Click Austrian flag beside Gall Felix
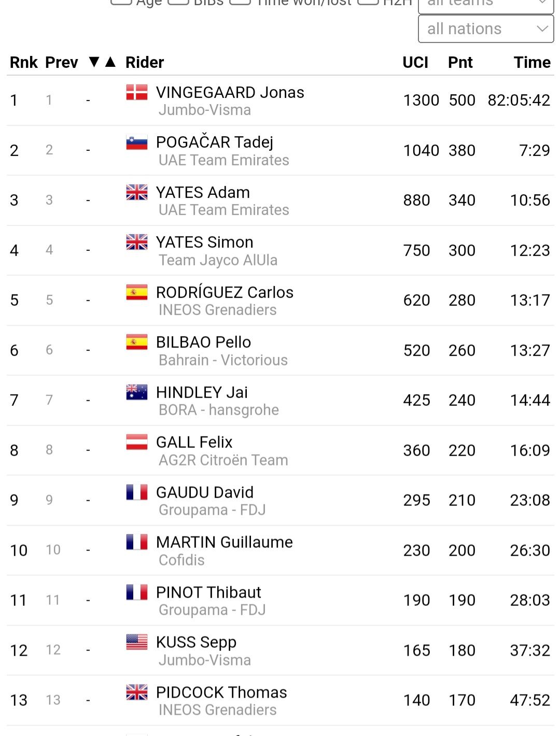Screen dimensions: 560x736 pos(137,442)
